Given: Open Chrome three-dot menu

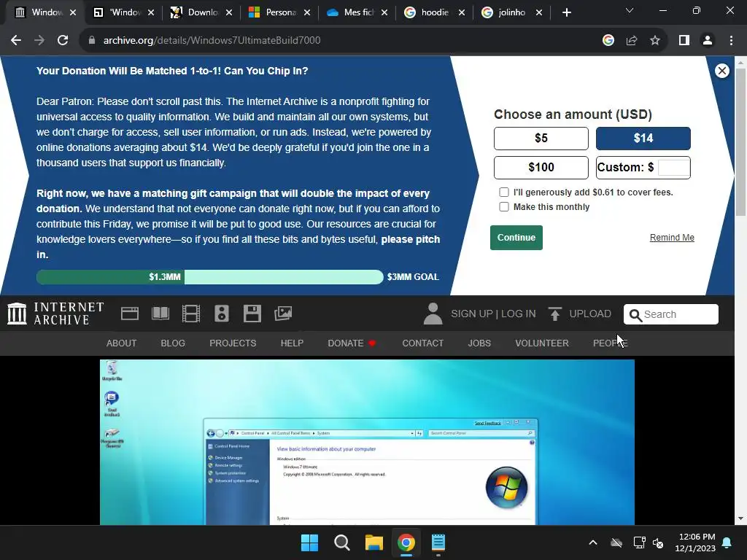Looking at the screenshot, I should point(731,41).
